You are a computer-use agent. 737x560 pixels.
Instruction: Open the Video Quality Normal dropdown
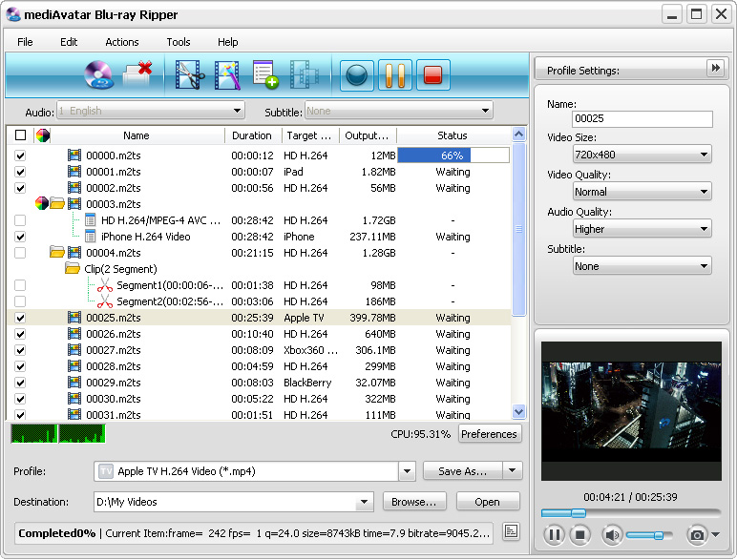(642, 192)
